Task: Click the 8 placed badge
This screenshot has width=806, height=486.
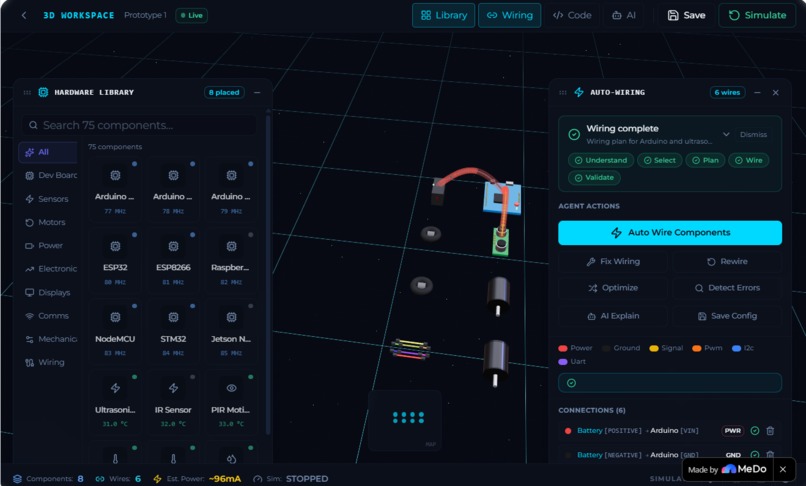Action: [x=224, y=93]
